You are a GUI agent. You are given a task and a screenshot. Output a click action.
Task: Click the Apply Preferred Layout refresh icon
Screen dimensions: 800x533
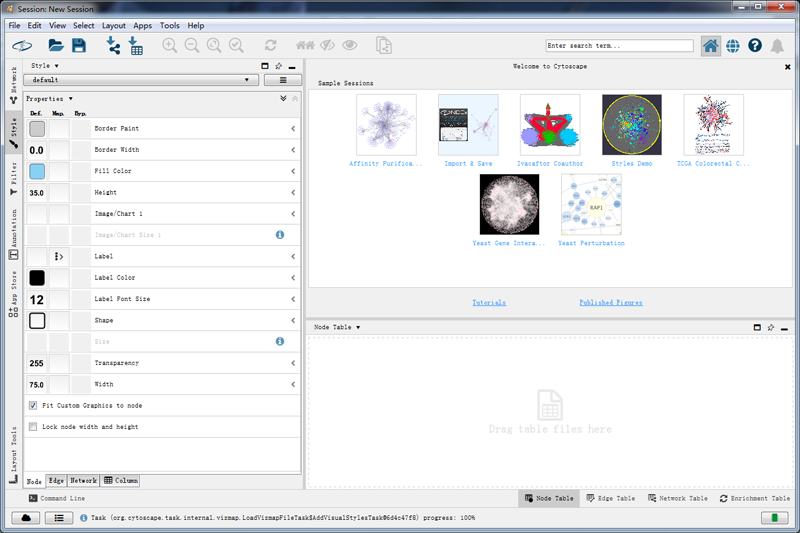[x=270, y=45]
